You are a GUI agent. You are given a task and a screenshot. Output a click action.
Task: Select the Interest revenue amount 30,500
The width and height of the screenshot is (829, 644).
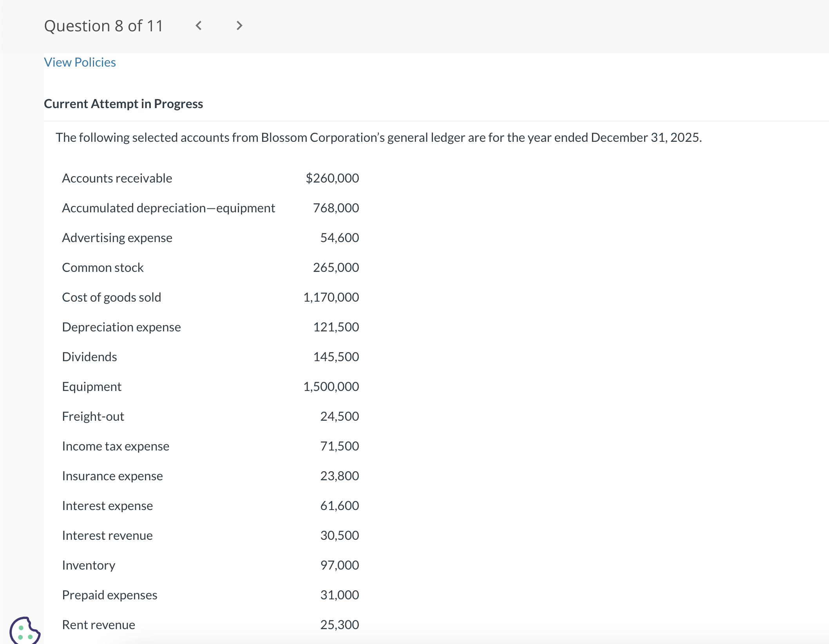tap(339, 535)
